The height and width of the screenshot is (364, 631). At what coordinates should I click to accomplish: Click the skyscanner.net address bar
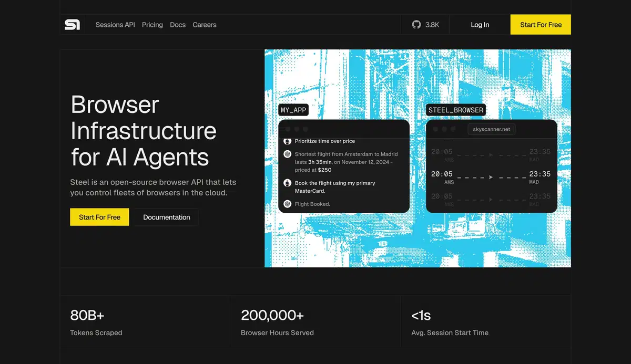(492, 129)
